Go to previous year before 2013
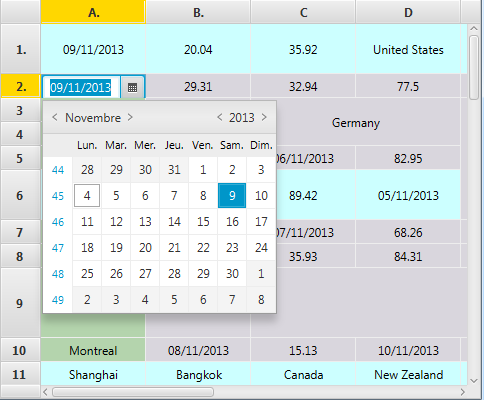484x400 pixels. point(219,117)
